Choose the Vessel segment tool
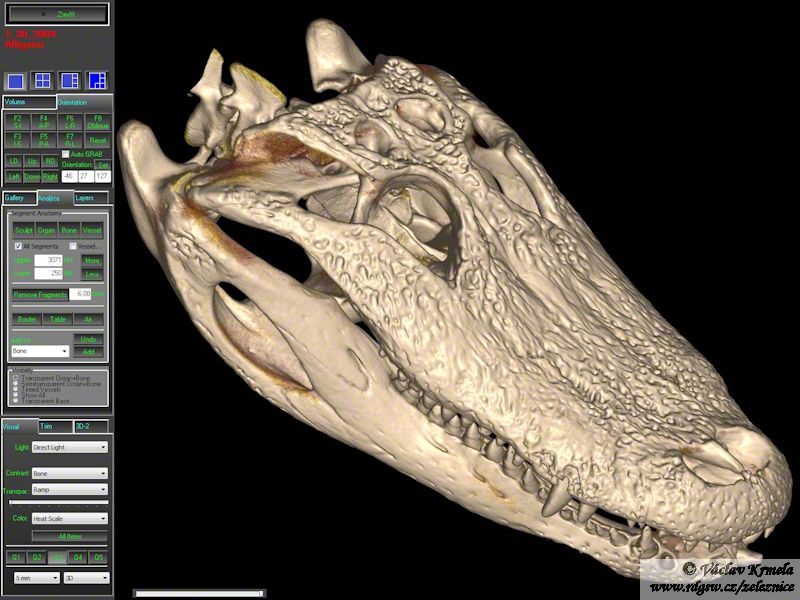This screenshot has width=800, height=600. (x=92, y=230)
